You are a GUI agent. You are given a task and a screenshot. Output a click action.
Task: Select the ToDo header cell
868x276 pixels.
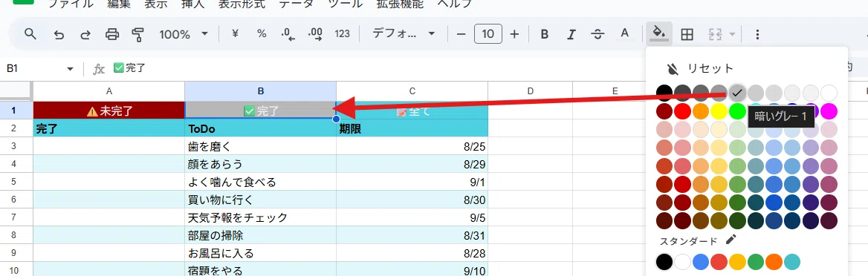pos(261,128)
